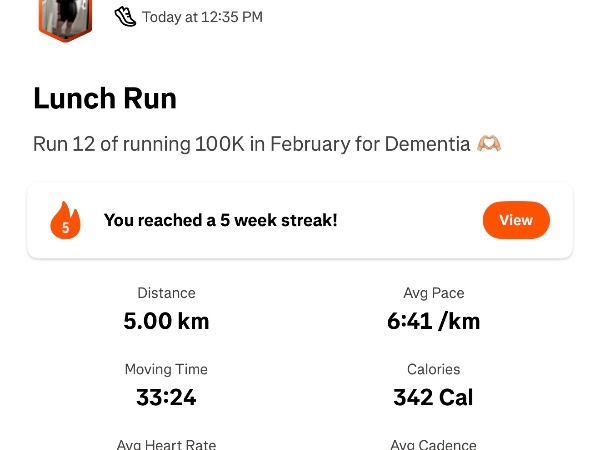Viewport: 600px width, 450px height.
Task: Click the heart hands emoji in description
Action: 489,144
